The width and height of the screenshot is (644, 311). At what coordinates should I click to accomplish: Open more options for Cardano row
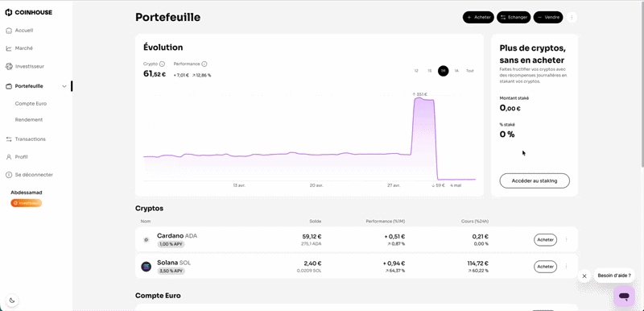(x=567, y=239)
